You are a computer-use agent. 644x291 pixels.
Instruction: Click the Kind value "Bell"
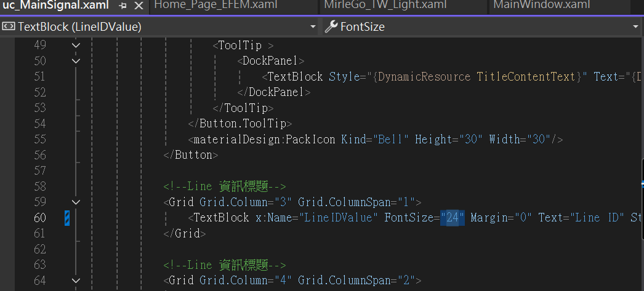pos(390,140)
